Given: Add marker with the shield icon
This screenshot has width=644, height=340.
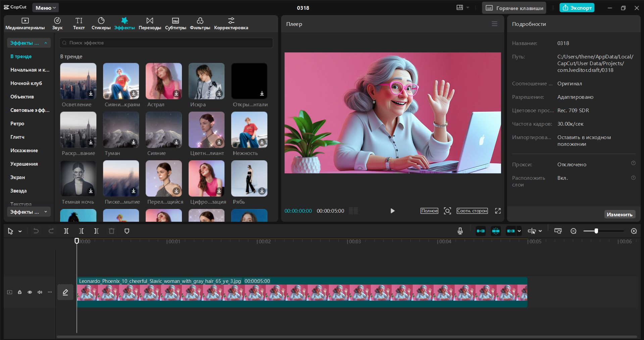Looking at the screenshot, I should coord(127,231).
